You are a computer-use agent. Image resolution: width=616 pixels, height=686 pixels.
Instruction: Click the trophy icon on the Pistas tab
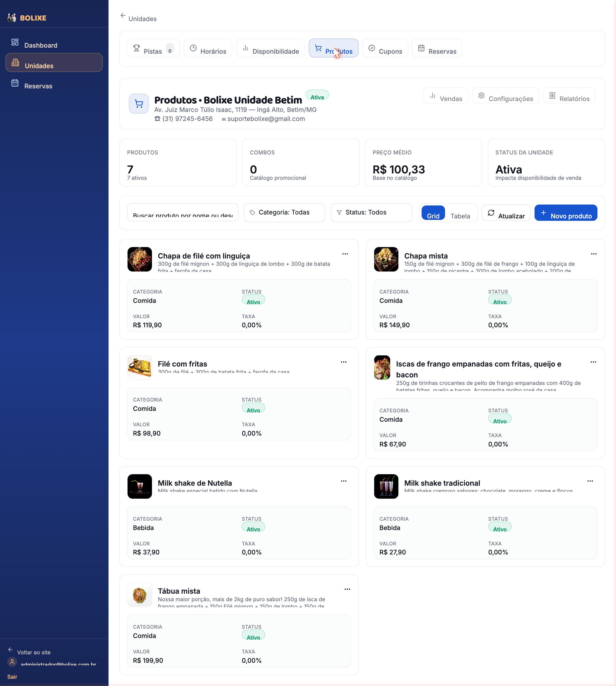coord(136,48)
